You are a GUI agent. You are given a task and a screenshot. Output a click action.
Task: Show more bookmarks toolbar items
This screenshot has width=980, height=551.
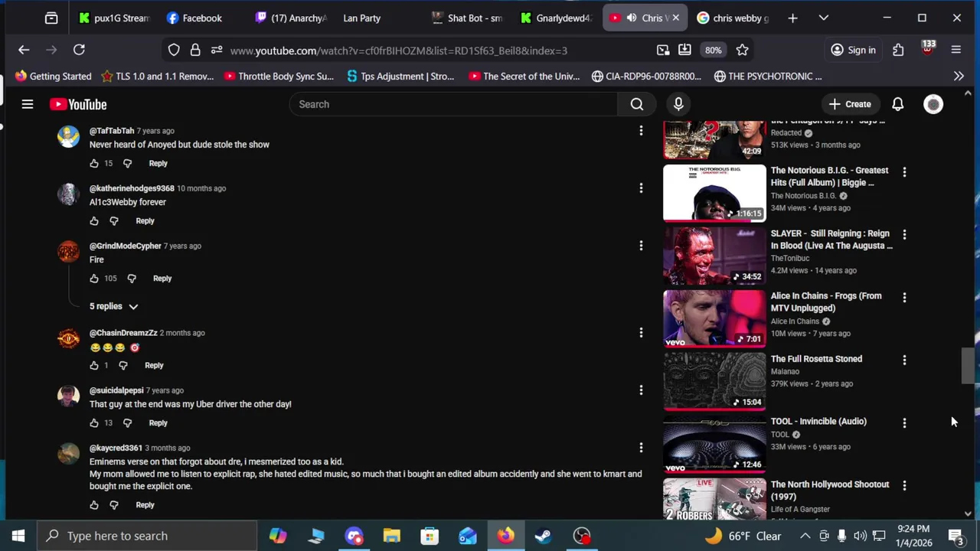959,76
